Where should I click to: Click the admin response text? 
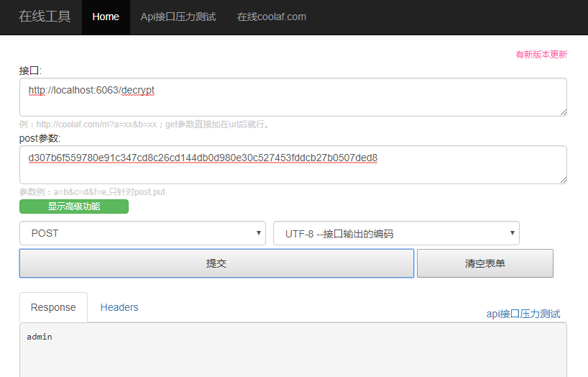[40, 337]
